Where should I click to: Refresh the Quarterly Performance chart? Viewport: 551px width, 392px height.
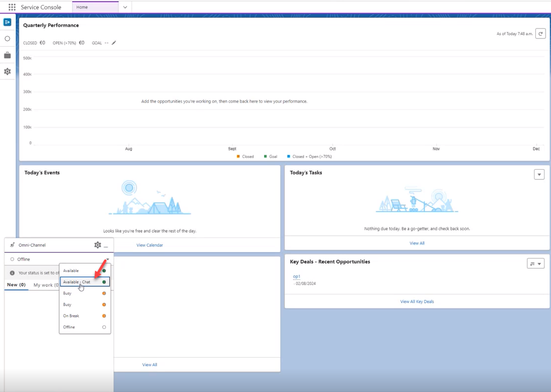click(x=540, y=34)
